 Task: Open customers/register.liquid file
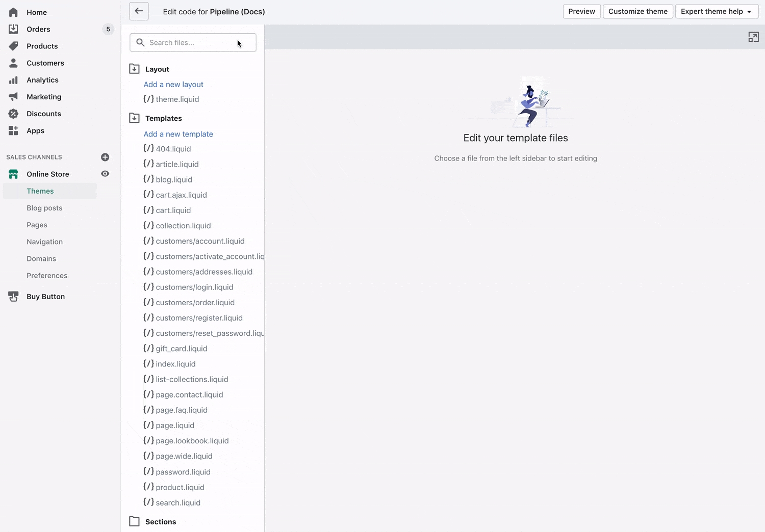coord(193,318)
